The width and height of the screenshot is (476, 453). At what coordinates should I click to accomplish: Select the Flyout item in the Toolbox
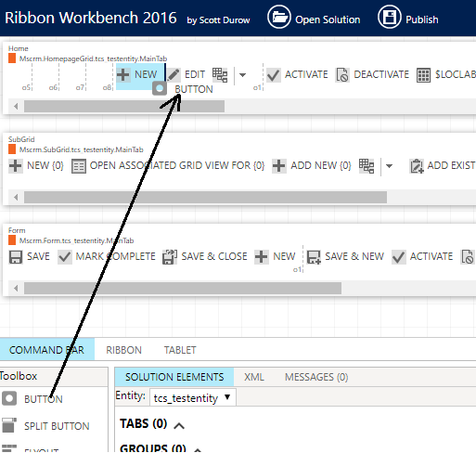pyautogui.click(x=31, y=449)
